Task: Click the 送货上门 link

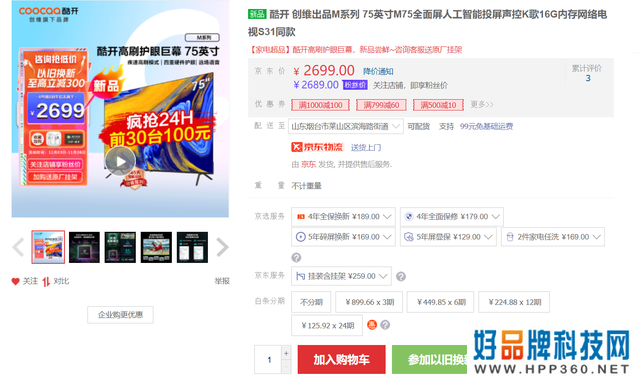Action: coord(366,147)
